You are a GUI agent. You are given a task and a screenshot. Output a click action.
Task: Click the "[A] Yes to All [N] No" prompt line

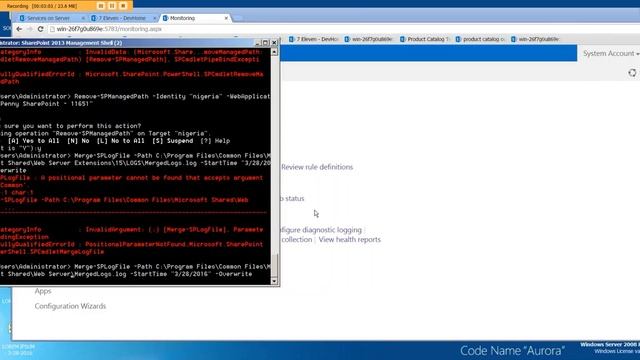(118, 141)
